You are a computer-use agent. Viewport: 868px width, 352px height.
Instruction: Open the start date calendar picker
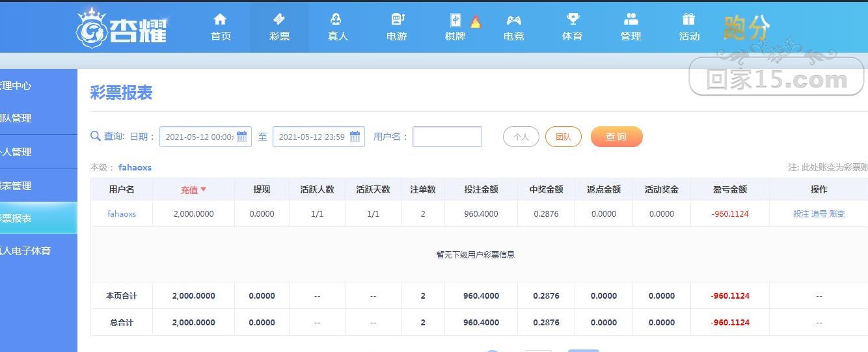click(242, 137)
